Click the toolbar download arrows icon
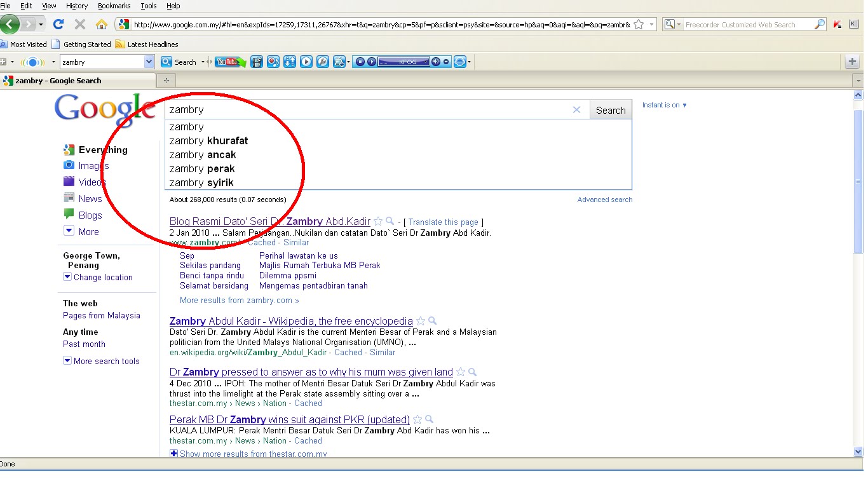Image resolution: width=868 pixels, height=488 pixels. tap(290, 62)
